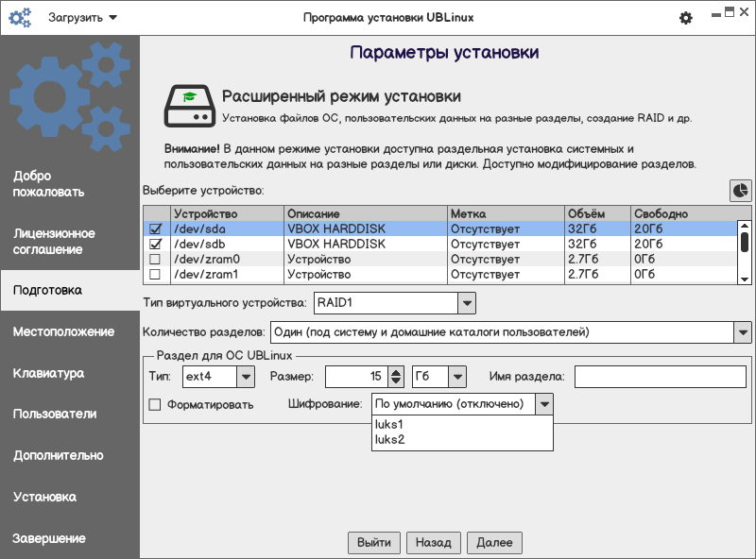Decrease partition size with down arrow

click(396, 382)
